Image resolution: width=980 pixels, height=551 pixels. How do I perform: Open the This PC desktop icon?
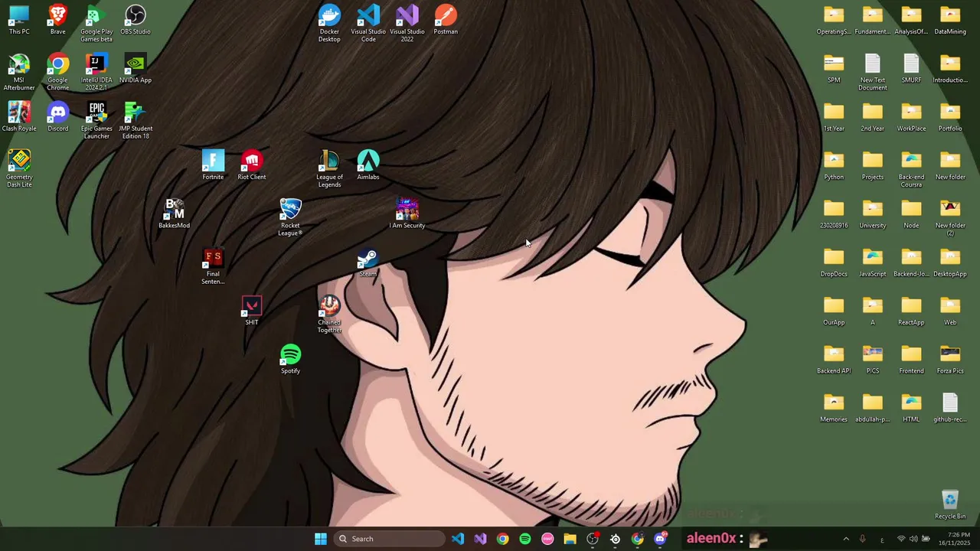[19, 21]
